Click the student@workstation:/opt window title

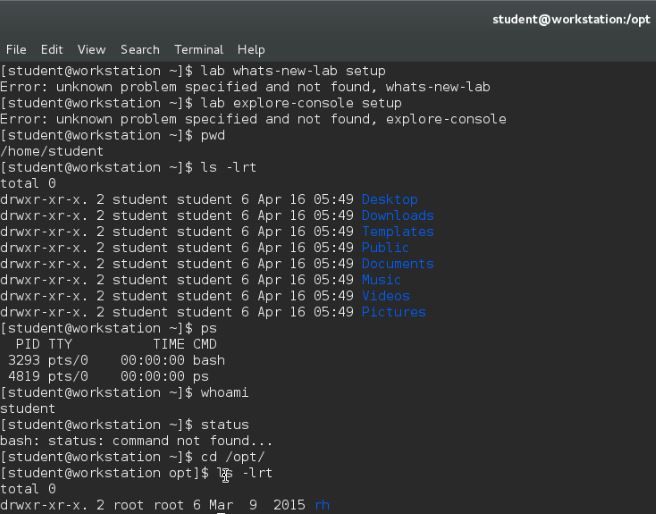pos(570,19)
